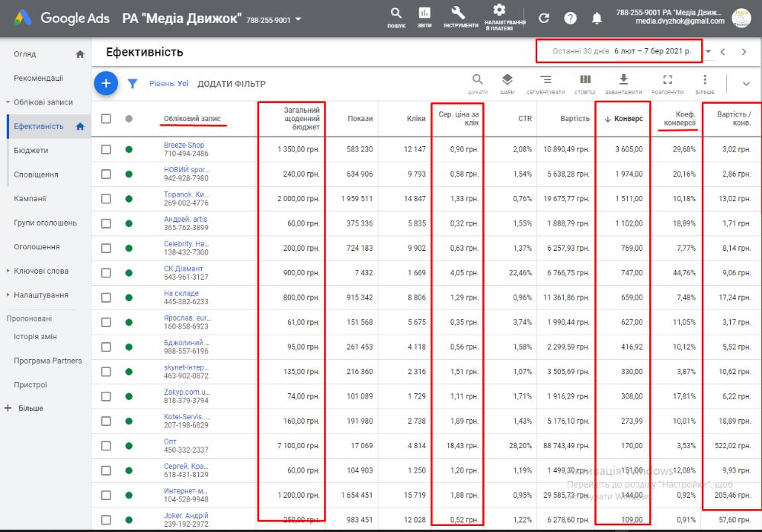The height and width of the screenshot is (532, 762).
Task: Sort by the Покази column header
Action: point(360,119)
